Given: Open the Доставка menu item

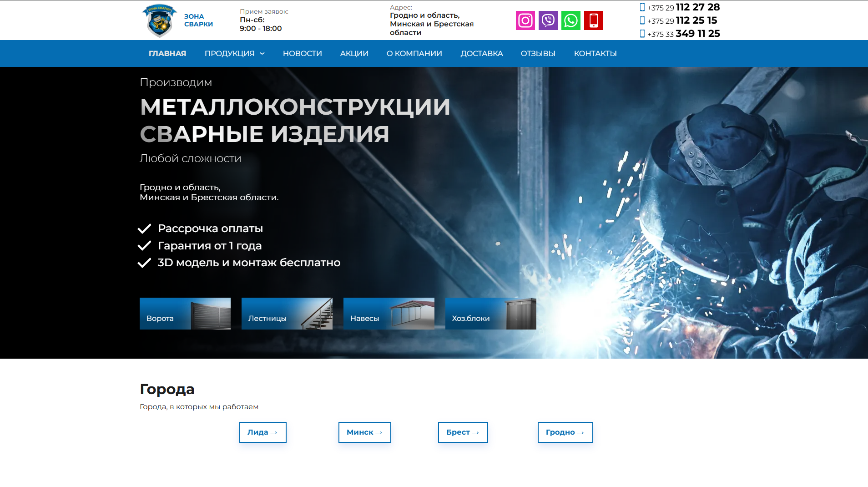Looking at the screenshot, I should pos(482,54).
